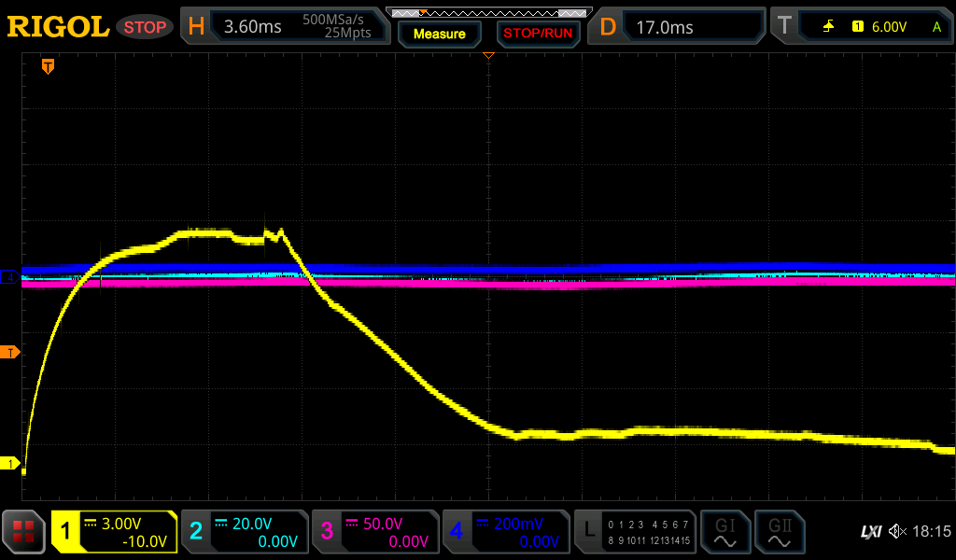Click the blue channel 4 offset marker
Image resolution: width=956 pixels, height=560 pixels.
pyautogui.click(x=11, y=277)
